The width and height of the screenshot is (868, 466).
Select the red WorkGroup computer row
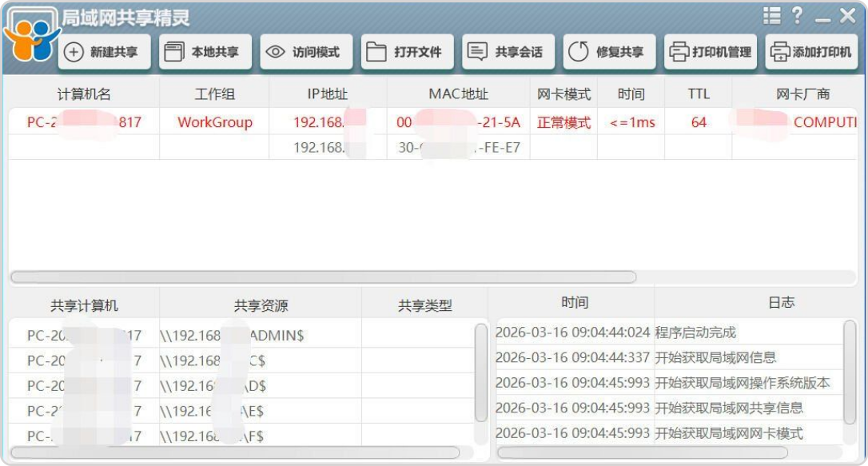(214, 122)
